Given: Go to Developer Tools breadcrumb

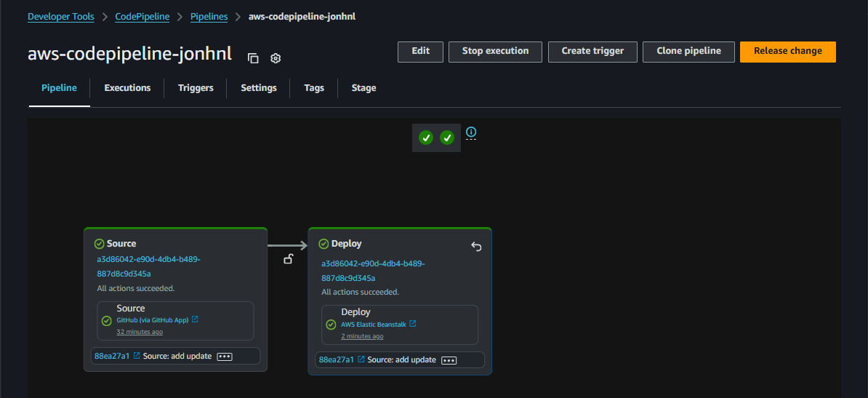Looking at the screenshot, I should (61, 17).
